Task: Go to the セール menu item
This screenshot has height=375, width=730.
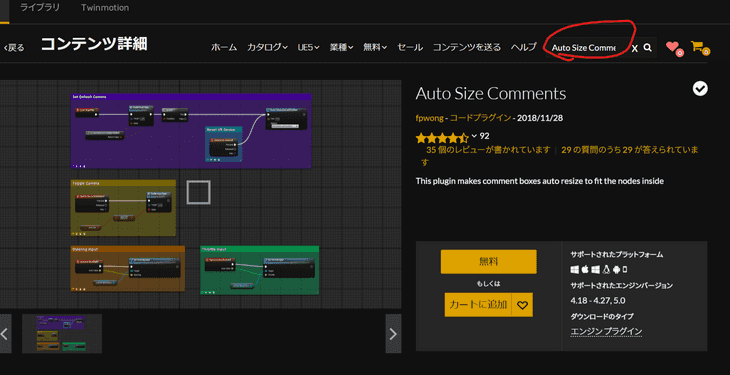Action: pyautogui.click(x=410, y=47)
